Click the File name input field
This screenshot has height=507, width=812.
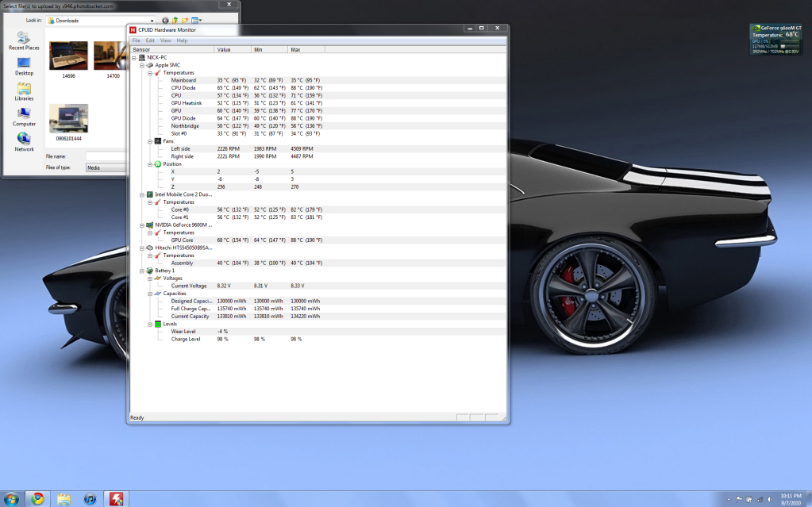coord(106,156)
